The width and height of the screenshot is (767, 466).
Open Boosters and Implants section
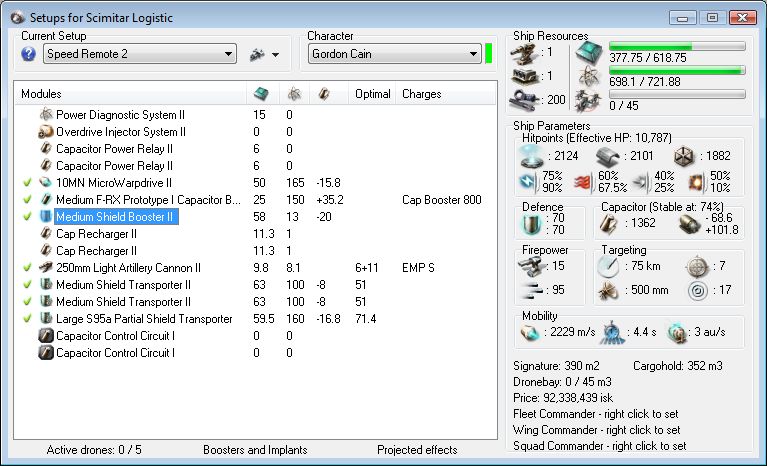[255, 450]
